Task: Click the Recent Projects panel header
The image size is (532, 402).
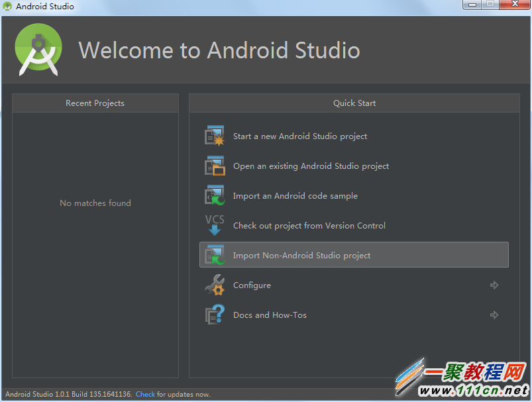Action: click(95, 103)
